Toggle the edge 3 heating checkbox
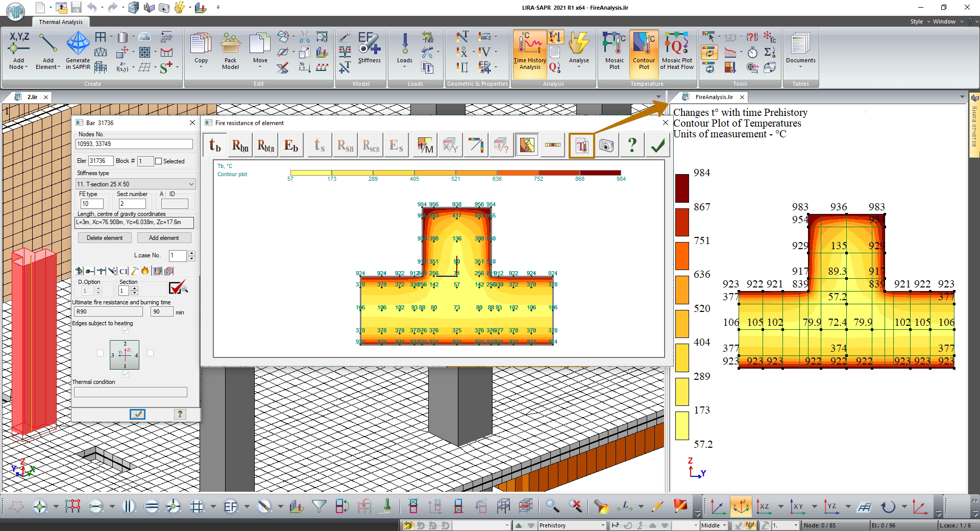Viewport: 980px width, 531px height. 100,353
